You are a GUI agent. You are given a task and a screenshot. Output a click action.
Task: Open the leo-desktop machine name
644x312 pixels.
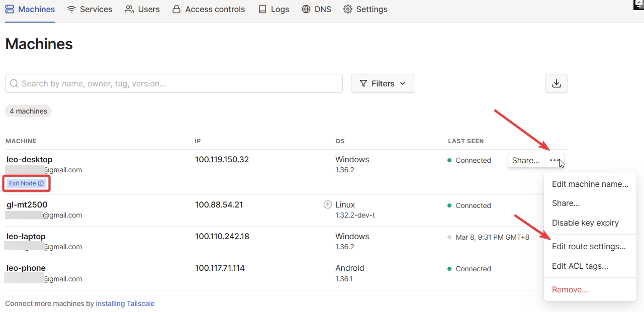click(29, 160)
